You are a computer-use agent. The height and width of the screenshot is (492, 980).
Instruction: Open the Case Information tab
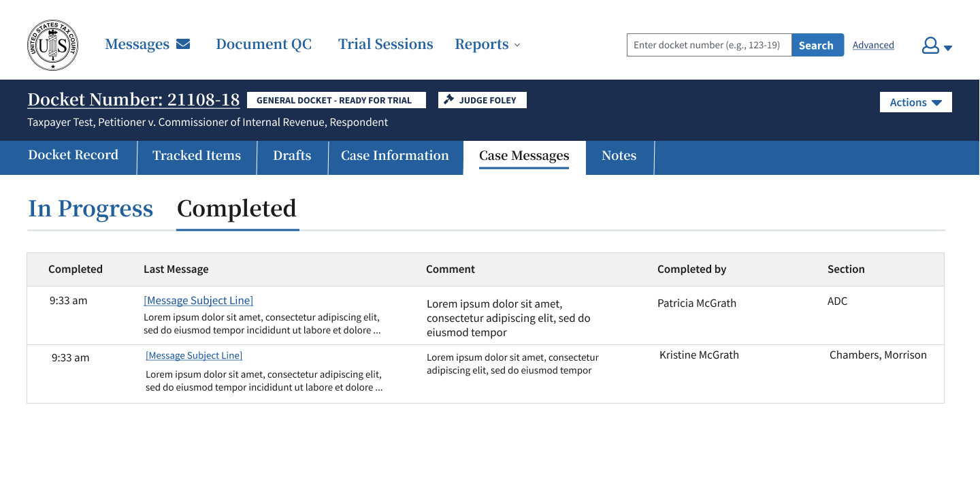pyautogui.click(x=395, y=156)
